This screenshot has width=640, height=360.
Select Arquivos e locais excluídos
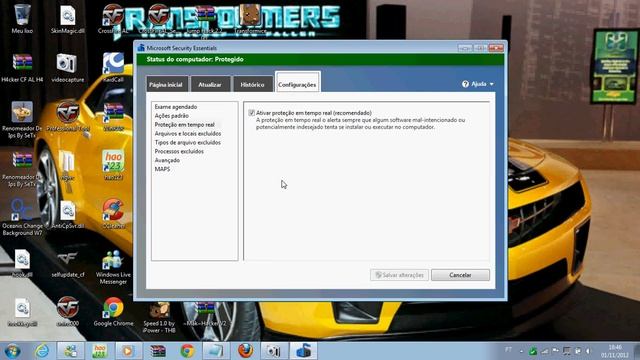pos(188,134)
